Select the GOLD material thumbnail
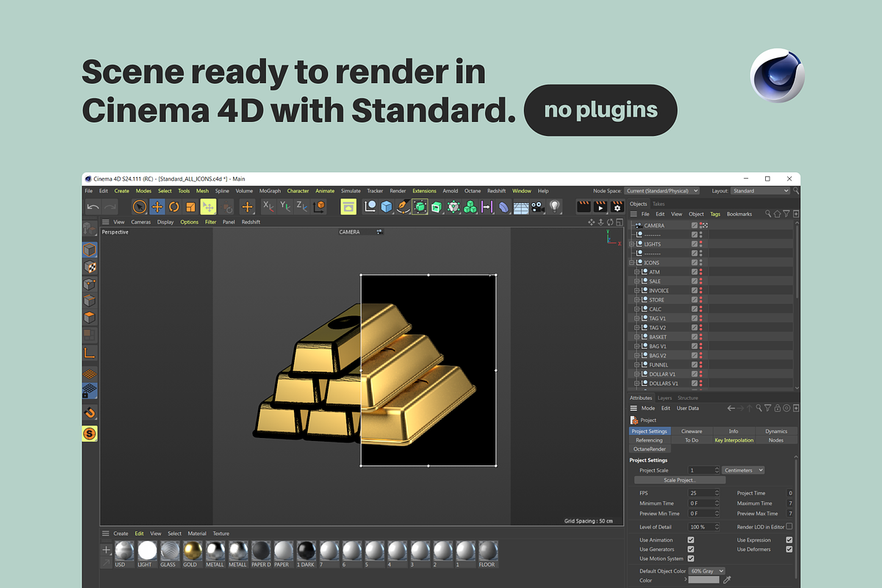This screenshot has height=588, width=882. pyautogui.click(x=193, y=551)
